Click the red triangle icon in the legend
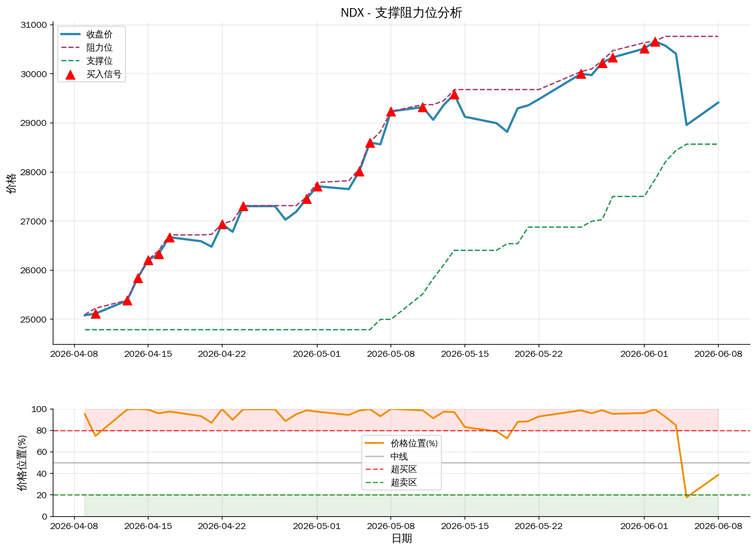The height and width of the screenshot is (550, 756). click(70, 75)
